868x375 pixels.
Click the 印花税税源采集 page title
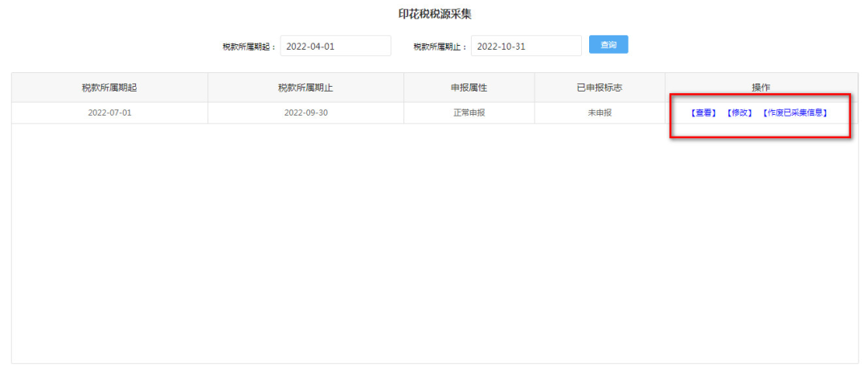(435, 14)
